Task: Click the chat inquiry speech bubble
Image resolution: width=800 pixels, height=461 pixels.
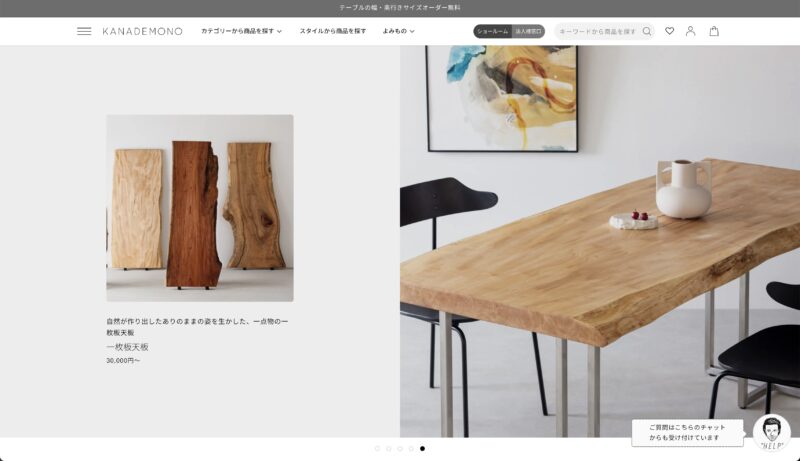Action: tap(687, 432)
